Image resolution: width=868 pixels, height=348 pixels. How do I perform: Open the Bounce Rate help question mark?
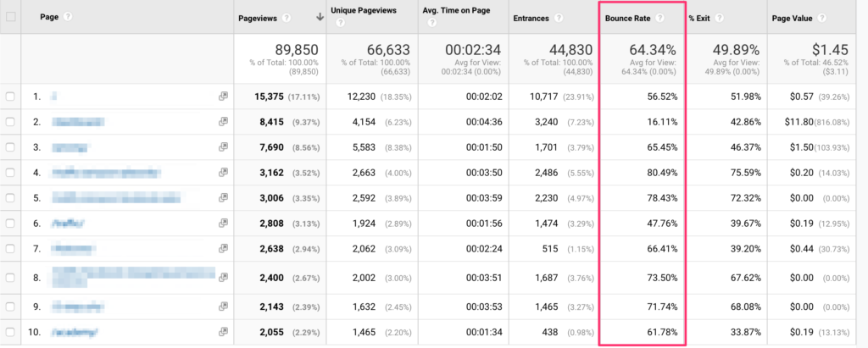659,19
